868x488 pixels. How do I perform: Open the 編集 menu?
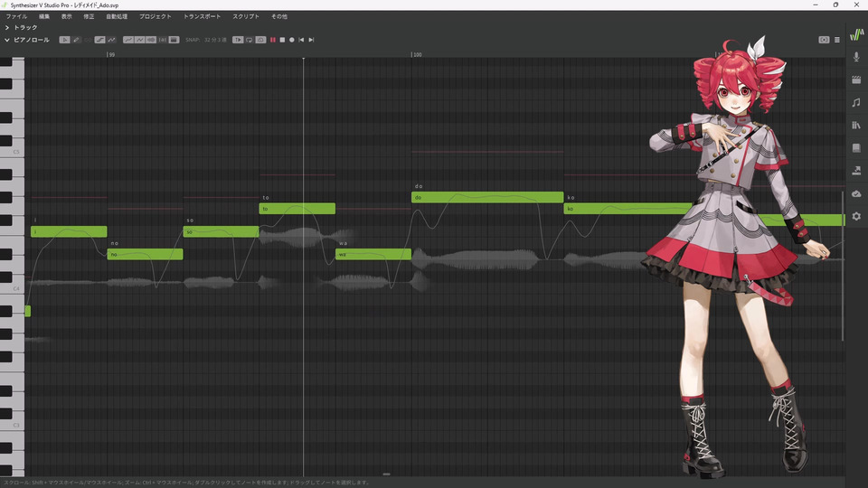[x=44, y=16]
